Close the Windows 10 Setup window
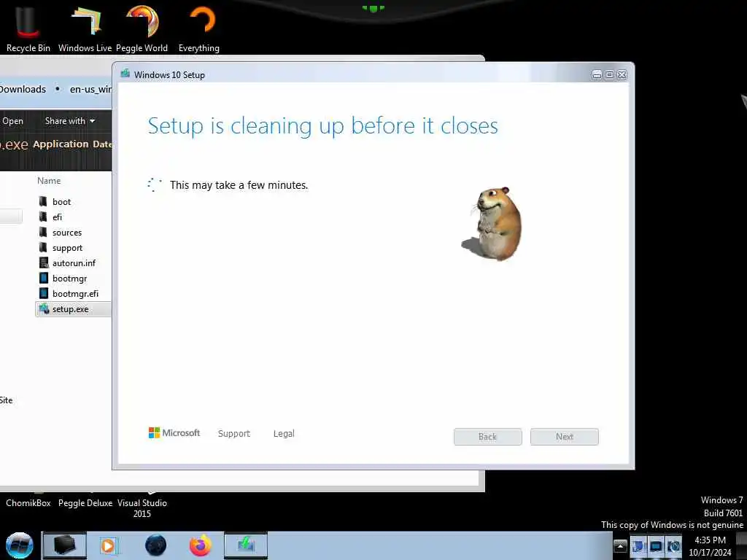This screenshot has width=747, height=560. [x=622, y=75]
